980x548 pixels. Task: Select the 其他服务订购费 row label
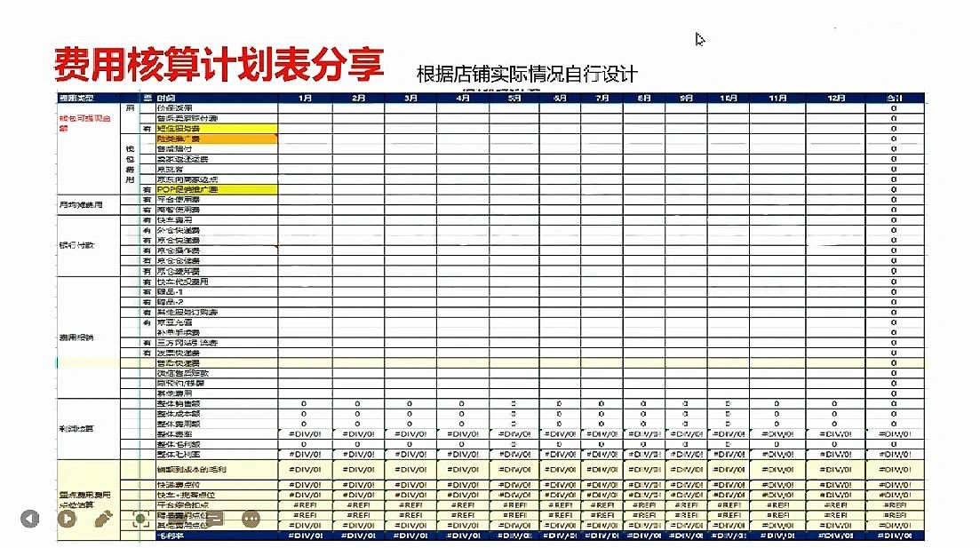coord(187,313)
